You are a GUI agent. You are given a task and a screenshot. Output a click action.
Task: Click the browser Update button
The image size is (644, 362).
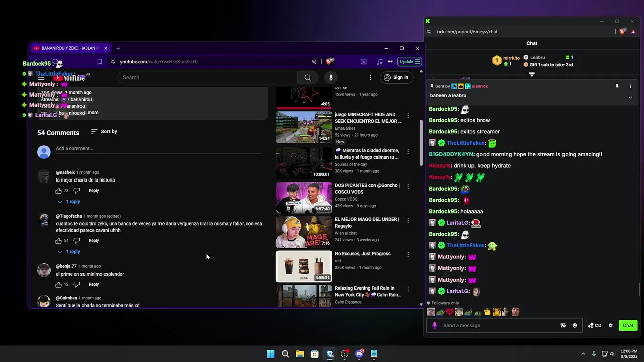click(410, 62)
